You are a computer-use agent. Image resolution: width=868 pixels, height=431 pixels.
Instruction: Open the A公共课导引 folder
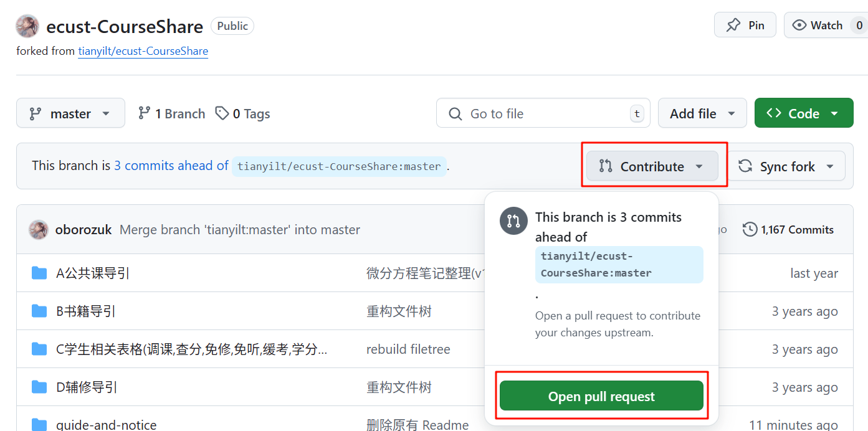coord(93,273)
